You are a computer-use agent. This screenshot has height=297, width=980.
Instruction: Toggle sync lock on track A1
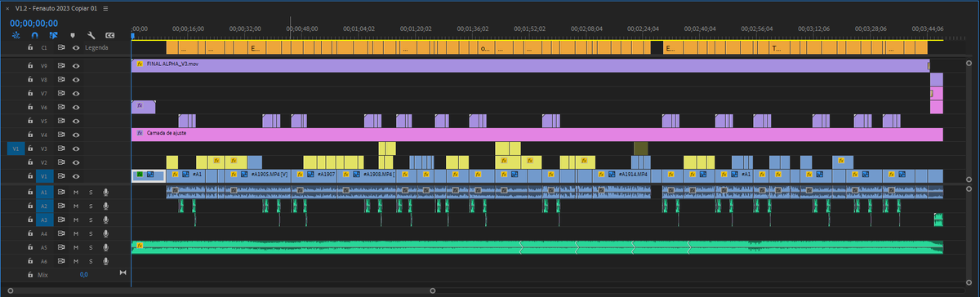[x=61, y=192]
